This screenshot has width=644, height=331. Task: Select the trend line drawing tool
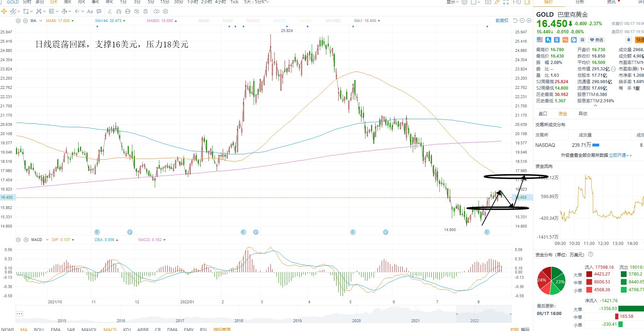pos(110,11)
